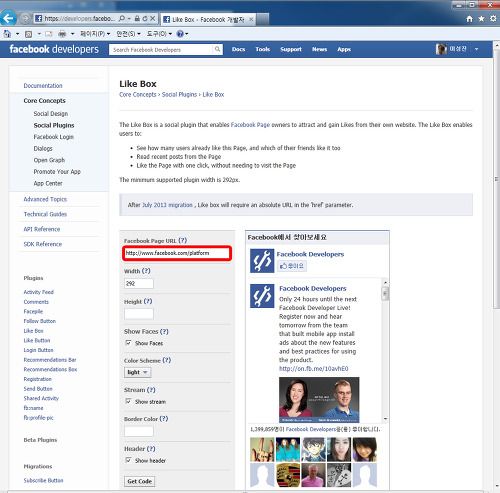
Task: Open the July 2013 migration link
Action: (x=168, y=205)
